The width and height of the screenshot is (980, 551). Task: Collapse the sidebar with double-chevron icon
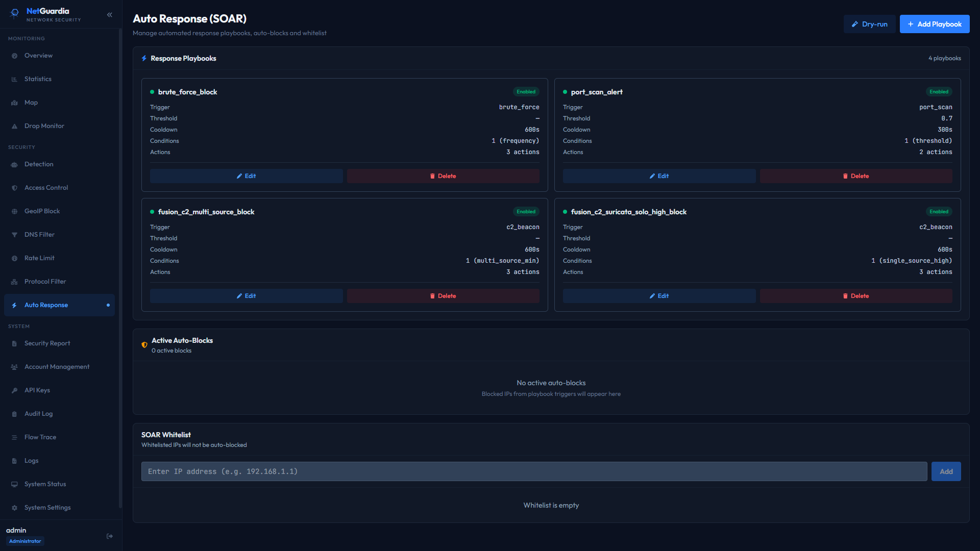pyautogui.click(x=109, y=15)
